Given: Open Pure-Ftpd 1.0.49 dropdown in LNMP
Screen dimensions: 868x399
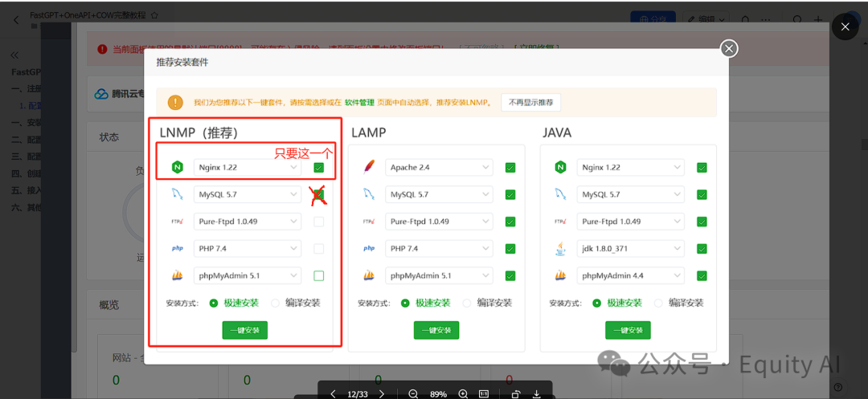Looking at the screenshot, I should 248,222.
